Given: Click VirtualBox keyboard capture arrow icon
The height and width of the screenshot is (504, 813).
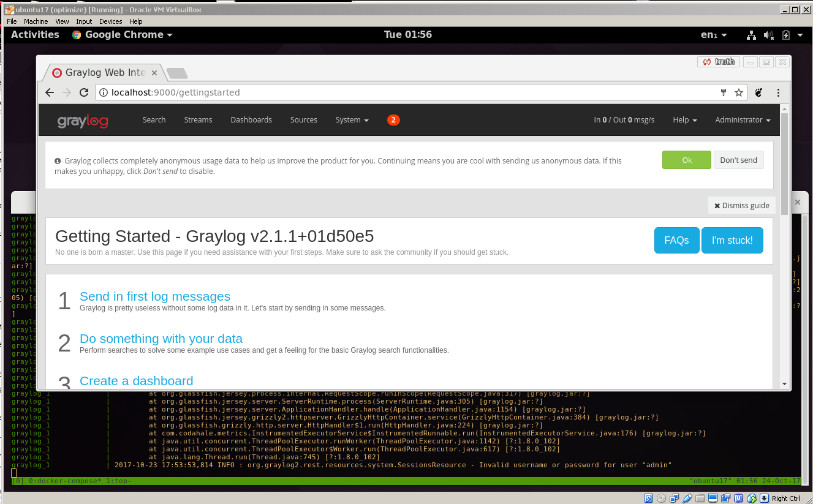Looking at the screenshot, I should 765,498.
